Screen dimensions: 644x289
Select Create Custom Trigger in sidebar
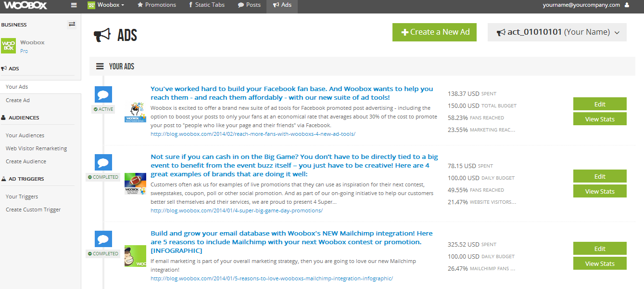[33, 210]
